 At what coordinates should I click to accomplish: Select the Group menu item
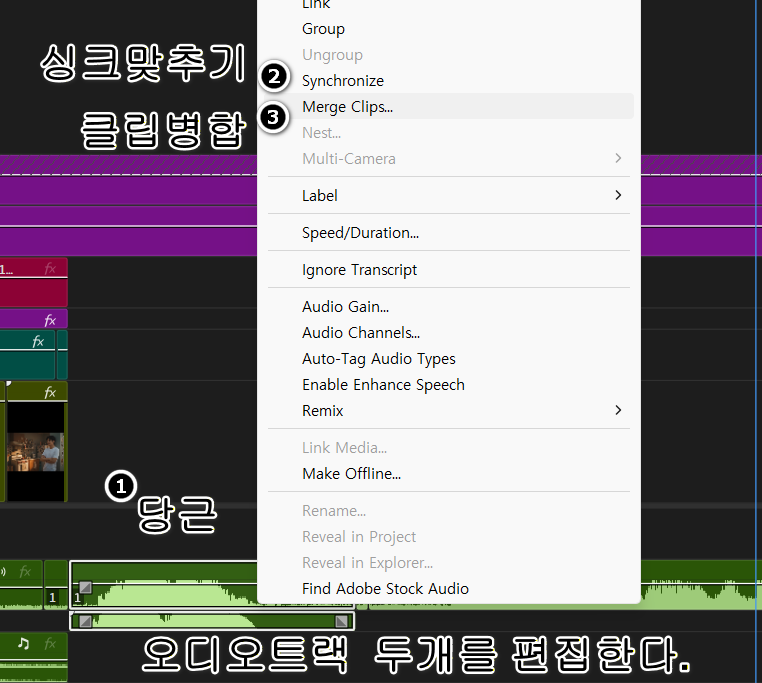click(323, 29)
